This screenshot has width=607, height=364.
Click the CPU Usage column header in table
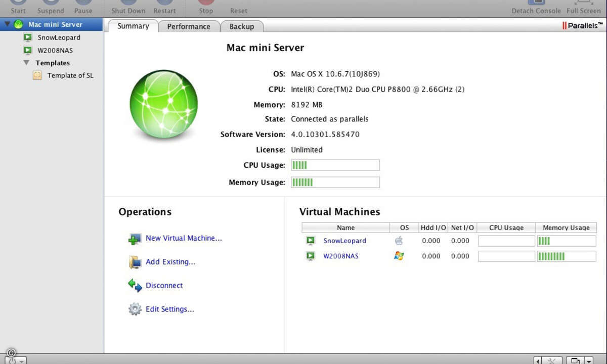click(506, 227)
